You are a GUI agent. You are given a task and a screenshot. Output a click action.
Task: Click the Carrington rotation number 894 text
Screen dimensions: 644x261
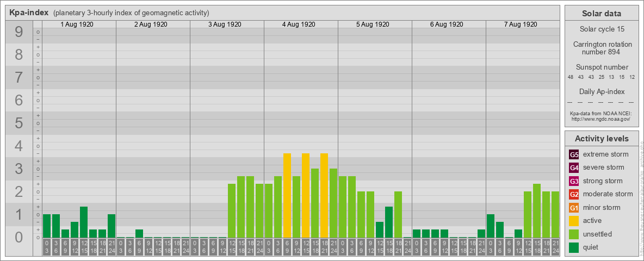(x=602, y=48)
